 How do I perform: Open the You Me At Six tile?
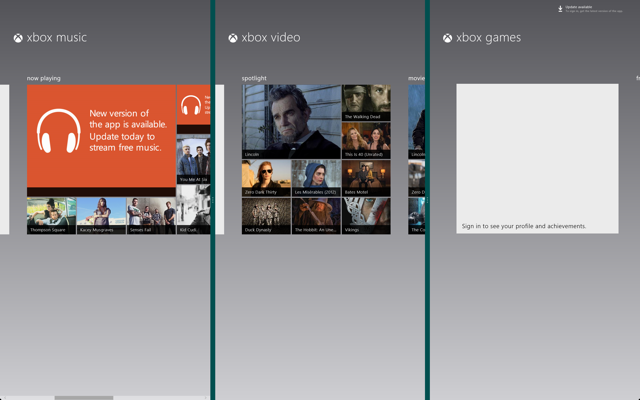pos(193,159)
